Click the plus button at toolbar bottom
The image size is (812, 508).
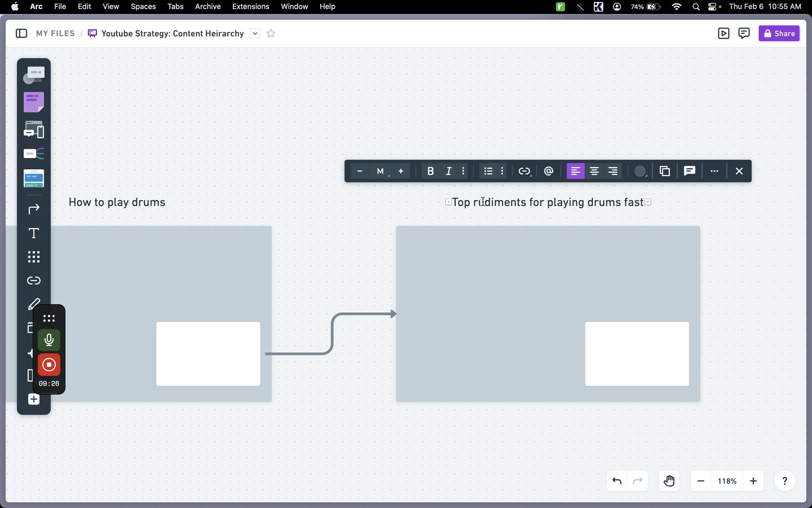point(33,399)
